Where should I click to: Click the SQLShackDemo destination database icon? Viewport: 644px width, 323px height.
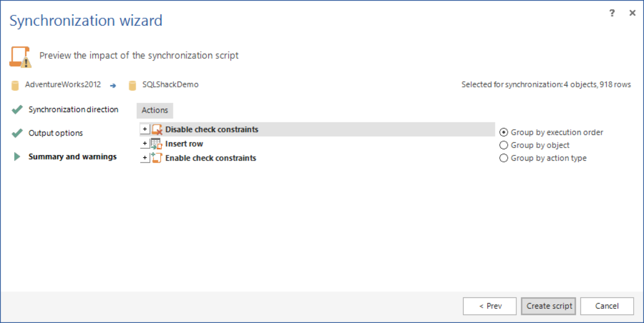pyautogui.click(x=133, y=85)
